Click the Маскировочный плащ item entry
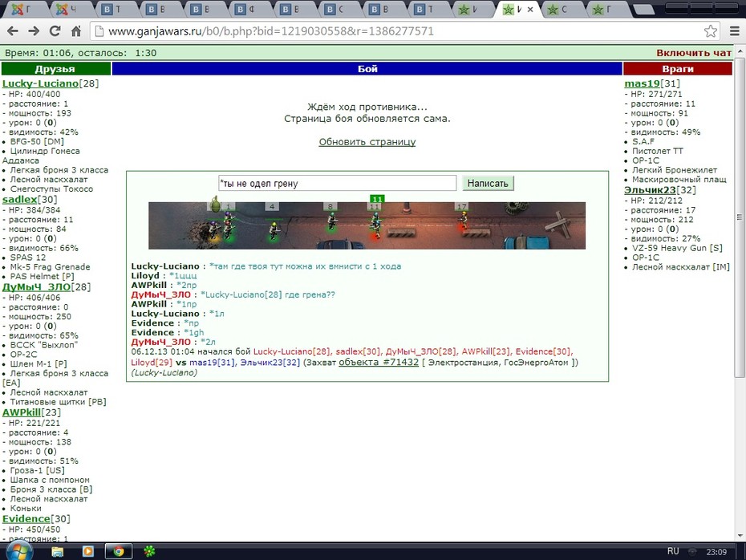The image size is (746, 560). [679, 180]
